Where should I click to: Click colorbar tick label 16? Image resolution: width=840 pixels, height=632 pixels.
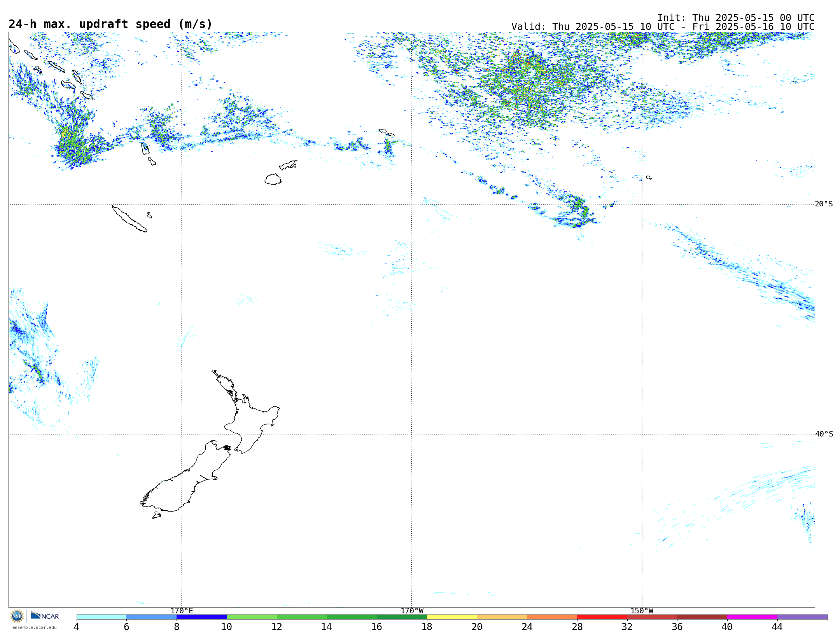point(377,627)
